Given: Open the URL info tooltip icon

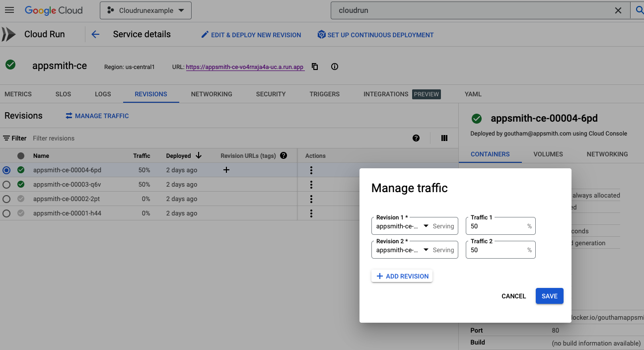Looking at the screenshot, I should [334, 67].
